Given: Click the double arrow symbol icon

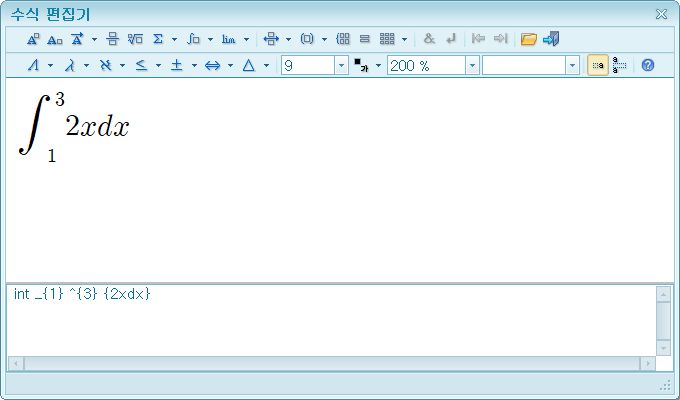Looking at the screenshot, I should (212, 66).
